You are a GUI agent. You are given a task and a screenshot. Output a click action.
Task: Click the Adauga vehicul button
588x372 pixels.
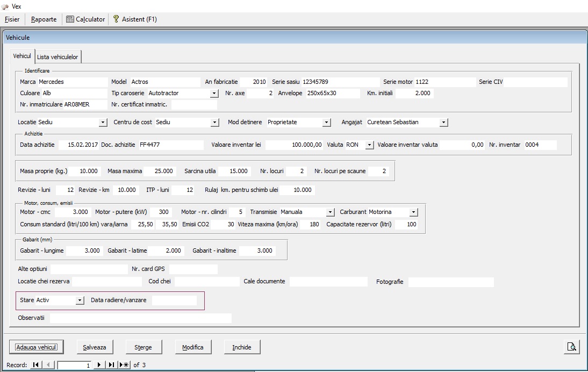point(37,347)
